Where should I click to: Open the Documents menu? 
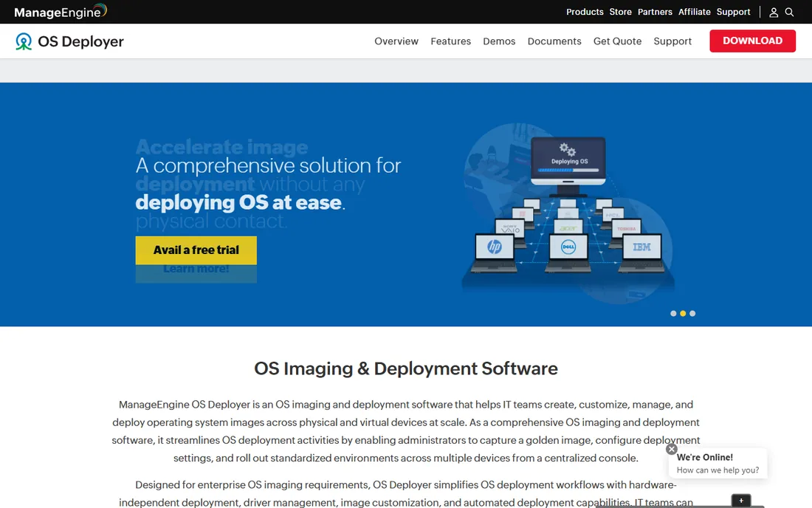[x=554, y=41]
